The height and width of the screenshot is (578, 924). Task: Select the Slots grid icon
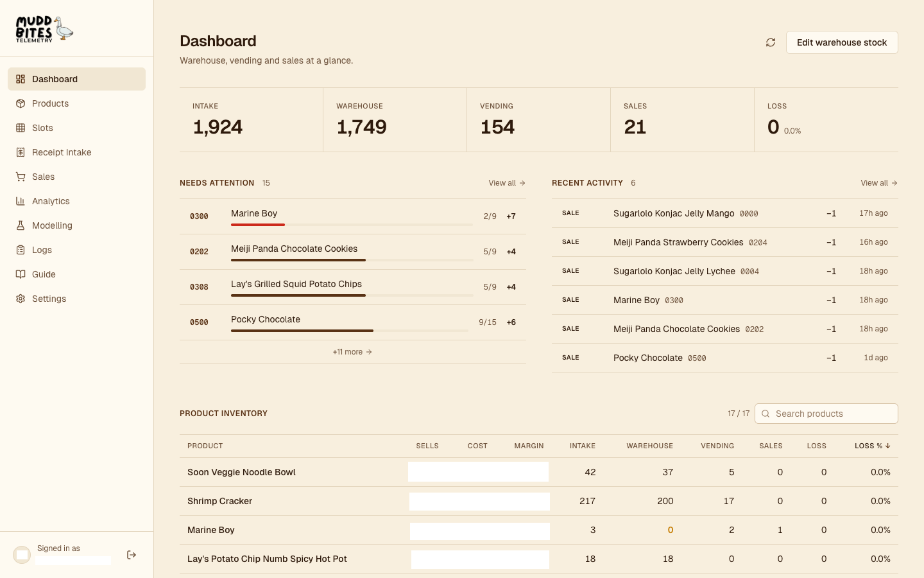click(x=21, y=128)
